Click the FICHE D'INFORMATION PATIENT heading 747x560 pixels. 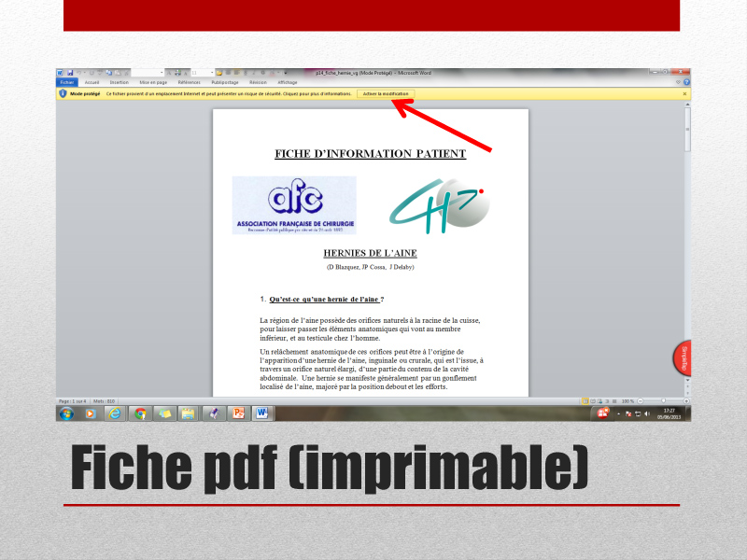370,153
